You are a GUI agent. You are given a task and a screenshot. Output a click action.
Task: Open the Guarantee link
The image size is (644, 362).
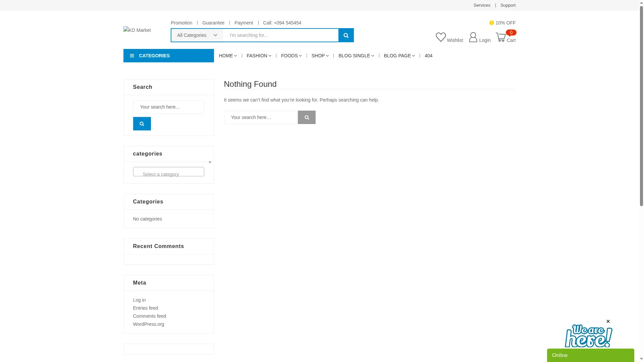point(213,23)
